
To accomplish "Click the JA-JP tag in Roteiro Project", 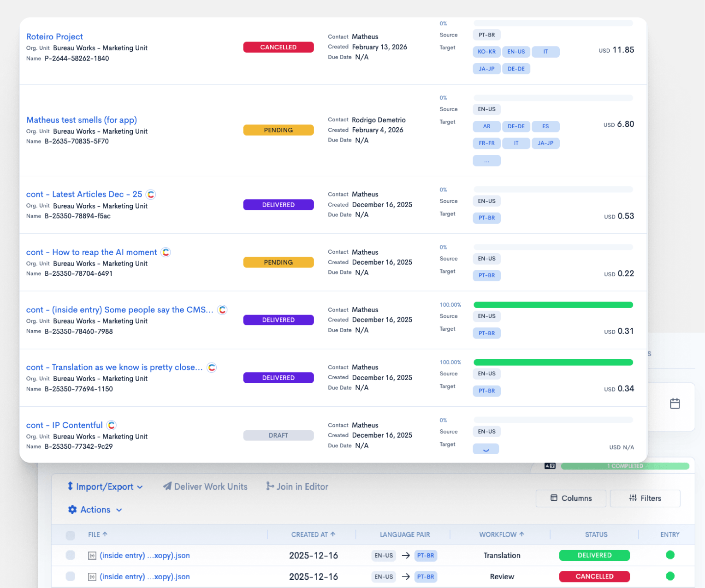I will point(487,69).
